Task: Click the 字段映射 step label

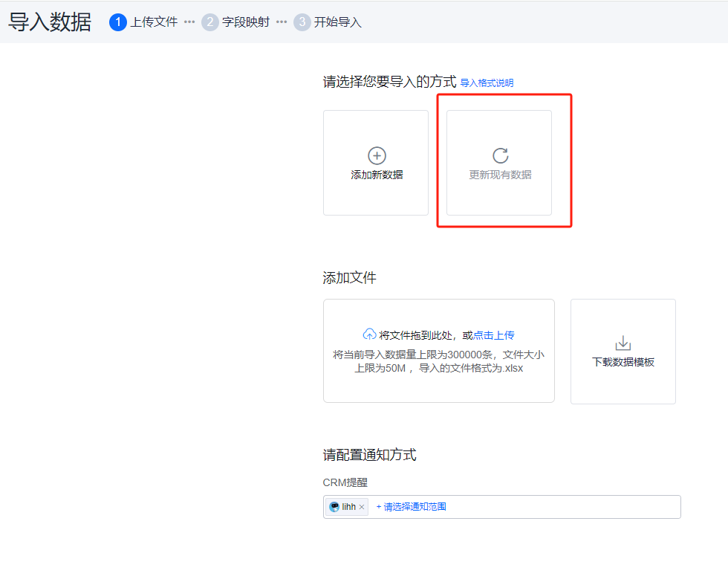Action: [246, 22]
